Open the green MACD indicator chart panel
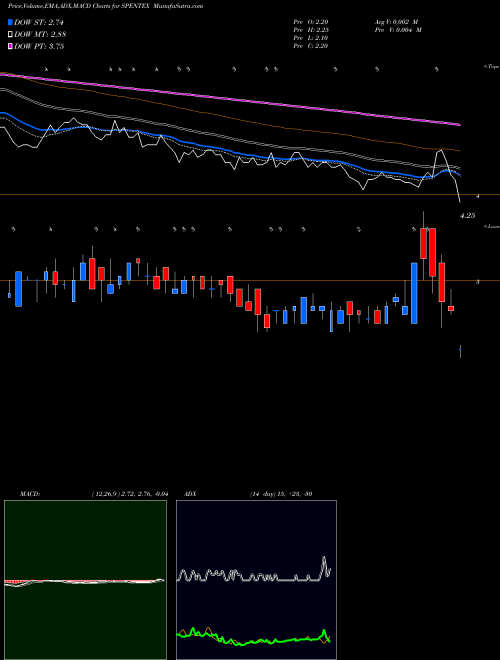 (x=85, y=580)
